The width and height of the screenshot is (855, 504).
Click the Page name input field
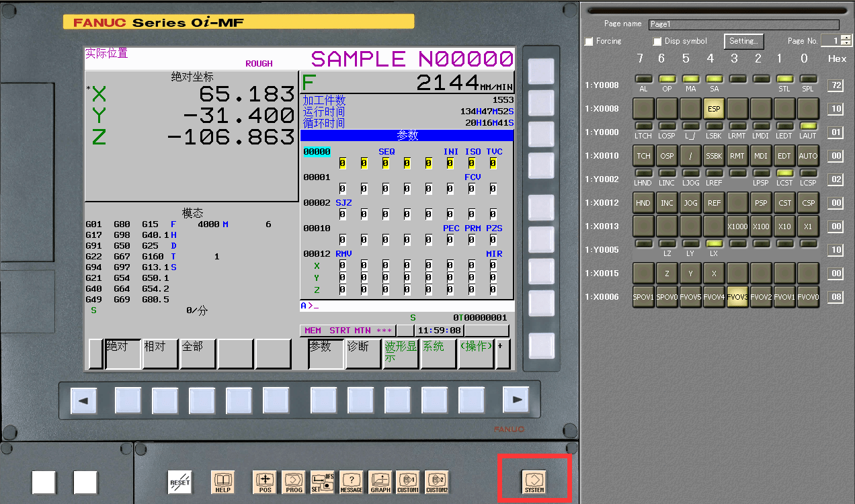[x=743, y=24]
